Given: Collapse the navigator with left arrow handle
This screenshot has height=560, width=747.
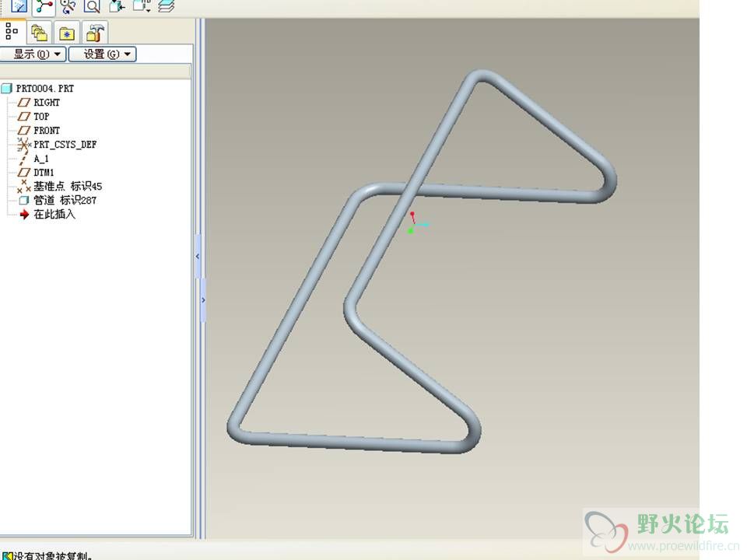Looking at the screenshot, I should click(x=198, y=256).
